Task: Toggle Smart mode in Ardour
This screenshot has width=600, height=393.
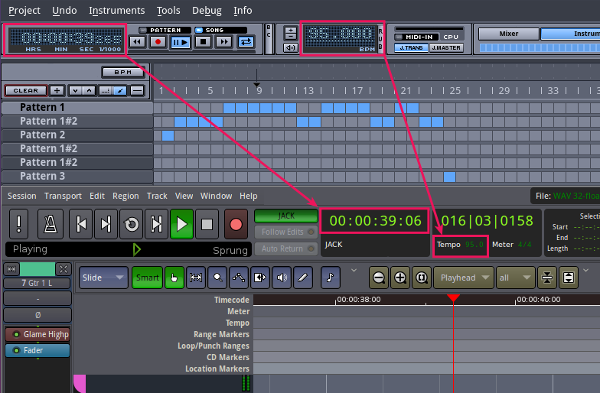Action: pos(147,277)
